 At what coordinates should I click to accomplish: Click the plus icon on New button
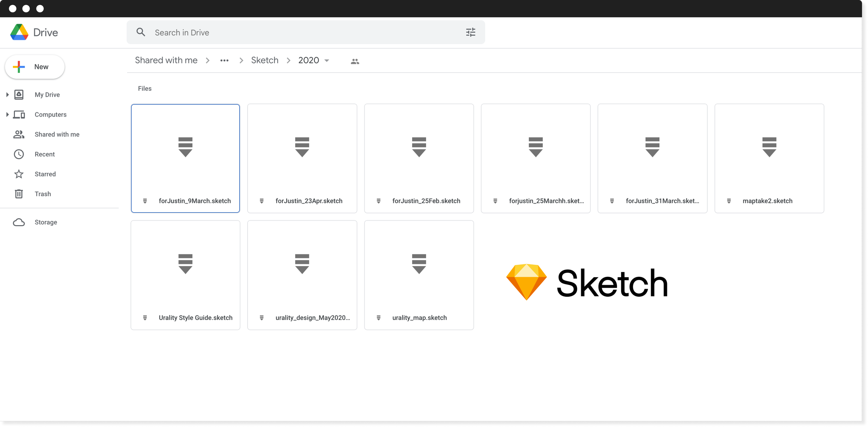coord(19,67)
